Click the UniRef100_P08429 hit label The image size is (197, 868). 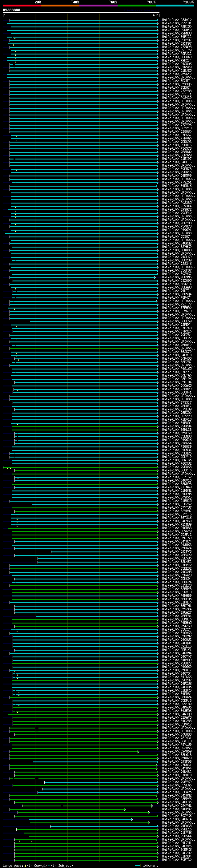[x=176, y=98]
